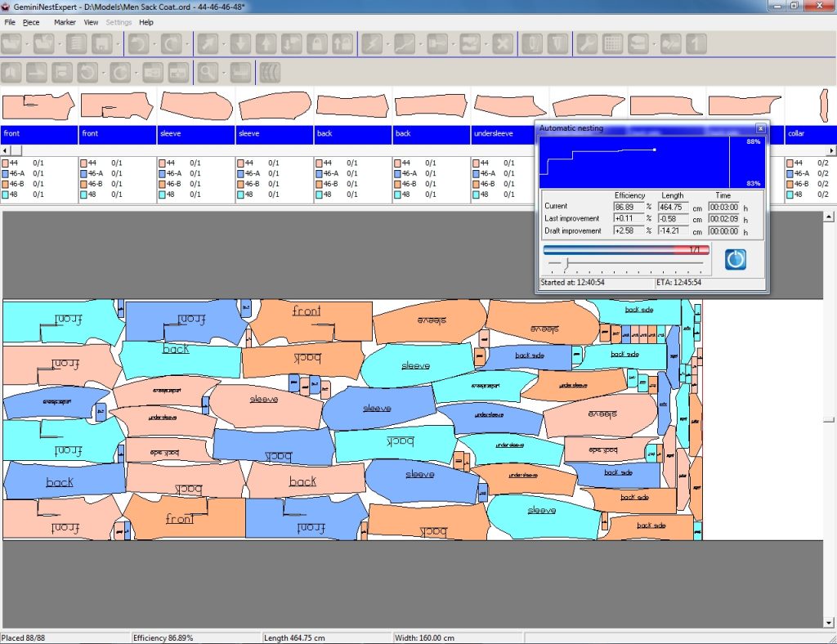Expand dropdown arrow beside the magnifier icon
837x644 pixels.
[223, 72]
